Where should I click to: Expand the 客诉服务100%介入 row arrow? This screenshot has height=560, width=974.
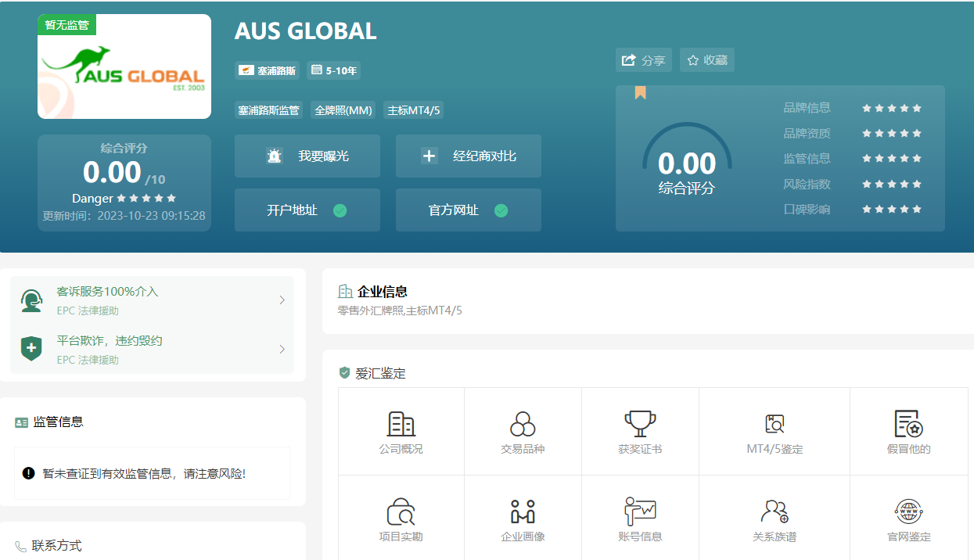tap(282, 300)
